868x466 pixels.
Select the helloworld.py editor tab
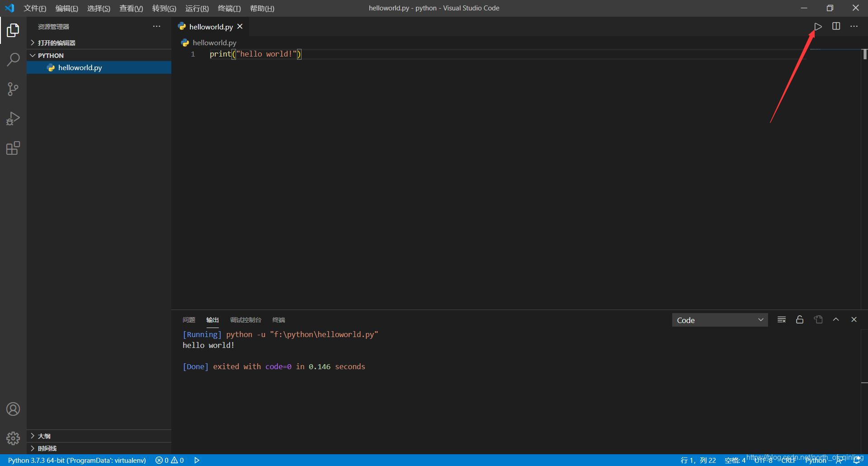click(211, 27)
